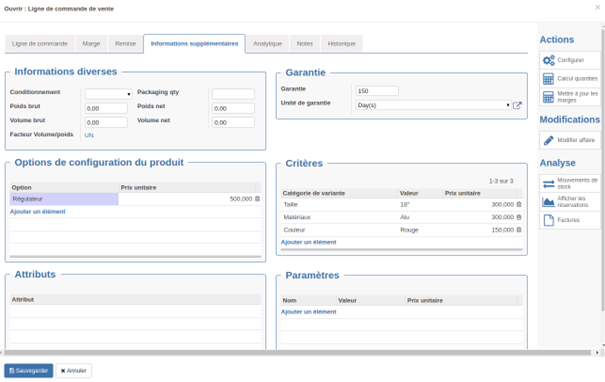Screen dimensions: 605x382
Task: Click the horizontal scrollbar at the bottom
Action: pyautogui.click(x=297, y=353)
